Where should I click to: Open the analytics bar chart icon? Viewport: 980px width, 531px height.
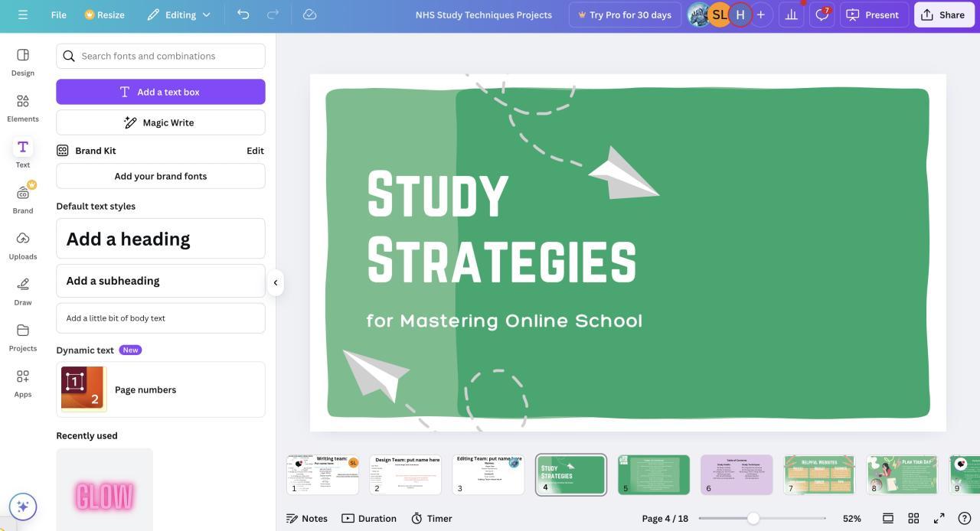point(791,15)
